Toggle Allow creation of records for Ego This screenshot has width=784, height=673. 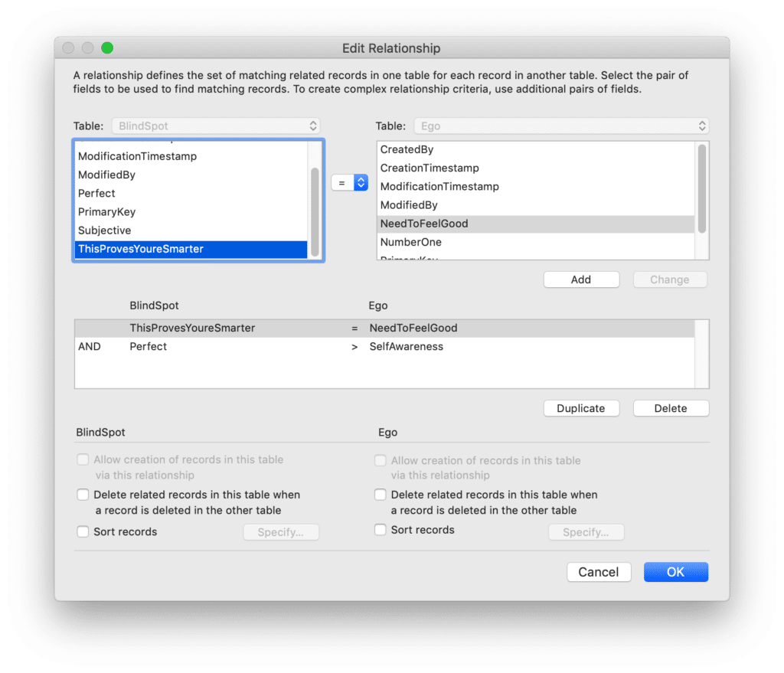coord(380,460)
